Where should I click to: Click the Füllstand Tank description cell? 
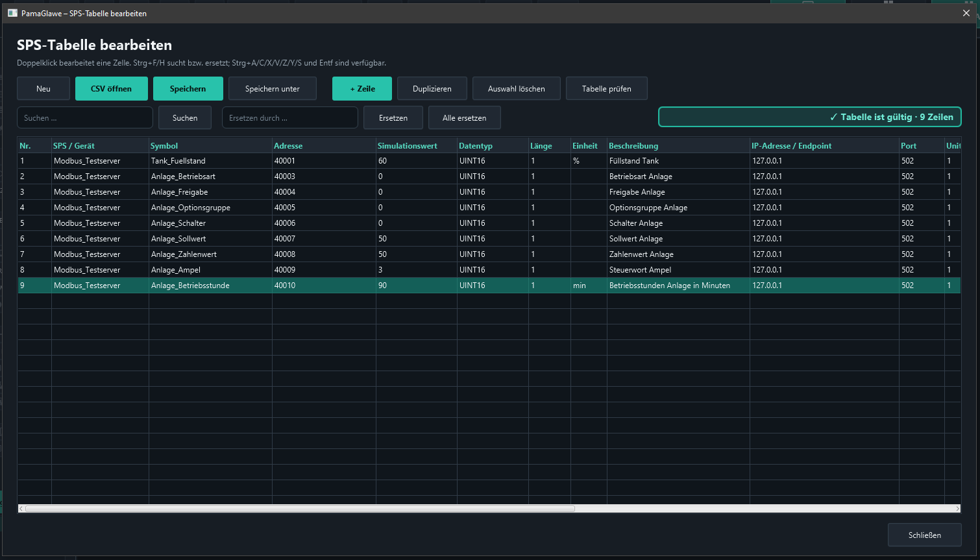pos(678,161)
